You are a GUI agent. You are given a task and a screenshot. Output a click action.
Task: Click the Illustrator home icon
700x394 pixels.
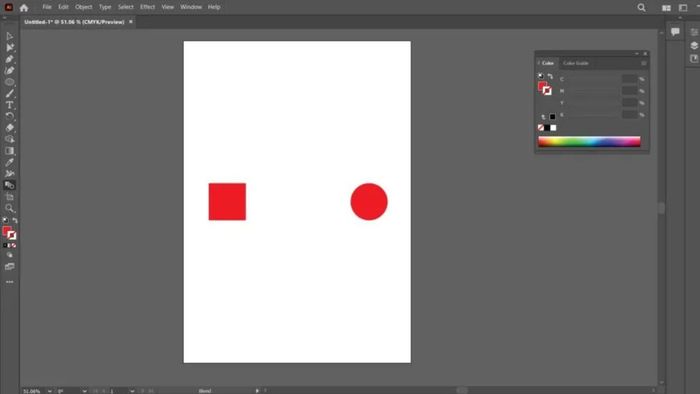pyautogui.click(x=24, y=8)
